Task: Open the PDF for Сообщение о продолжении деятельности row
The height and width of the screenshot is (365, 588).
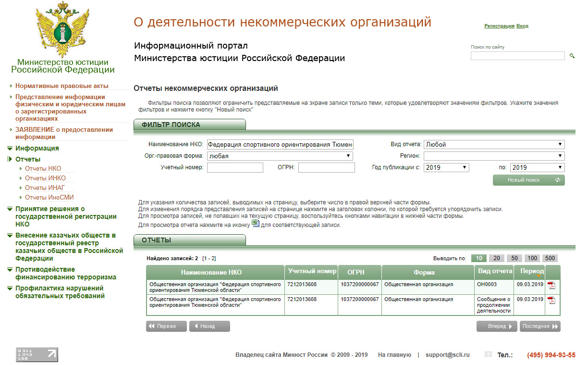Action: coord(551,300)
